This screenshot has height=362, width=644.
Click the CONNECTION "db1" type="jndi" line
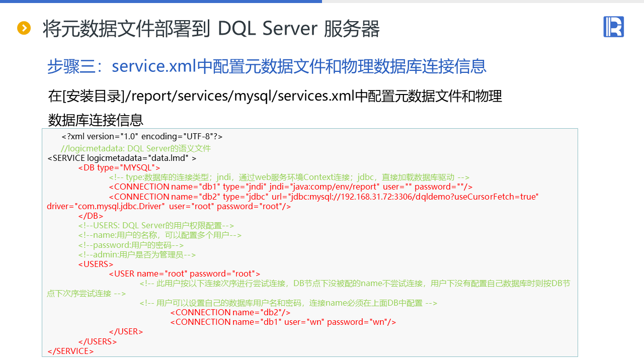[x=291, y=187]
